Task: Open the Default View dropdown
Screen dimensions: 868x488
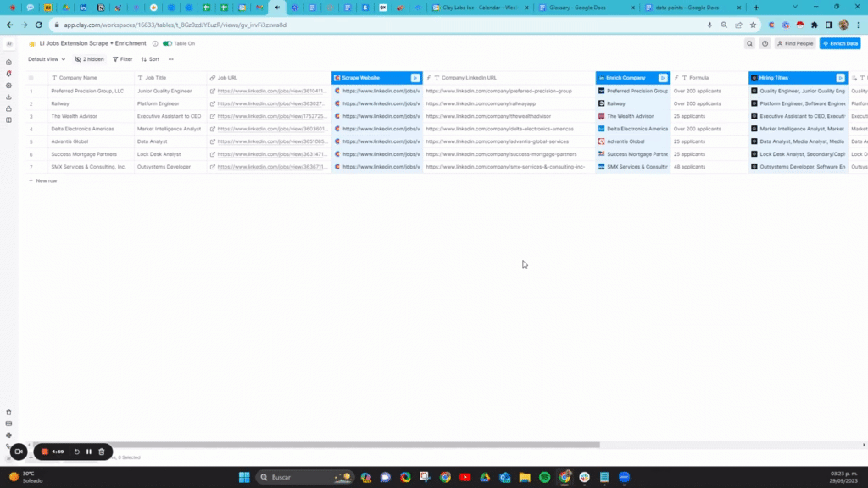Action: (47, 59)
